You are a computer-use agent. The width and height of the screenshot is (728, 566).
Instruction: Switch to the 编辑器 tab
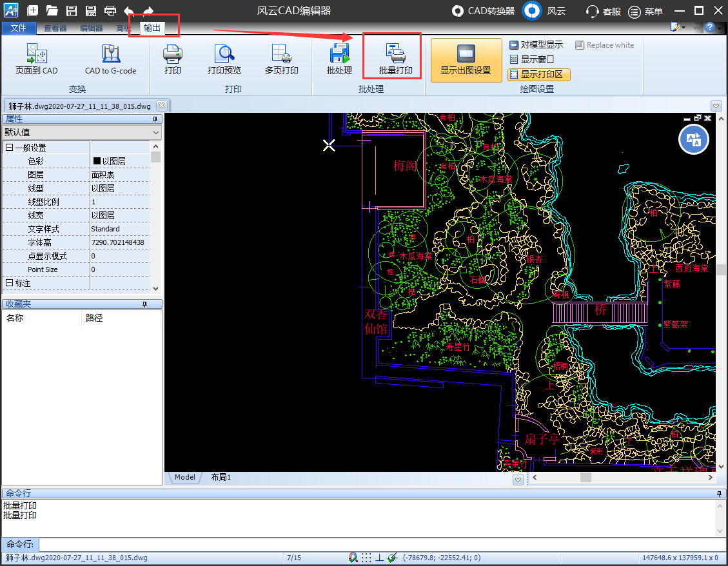click(92, 28)
